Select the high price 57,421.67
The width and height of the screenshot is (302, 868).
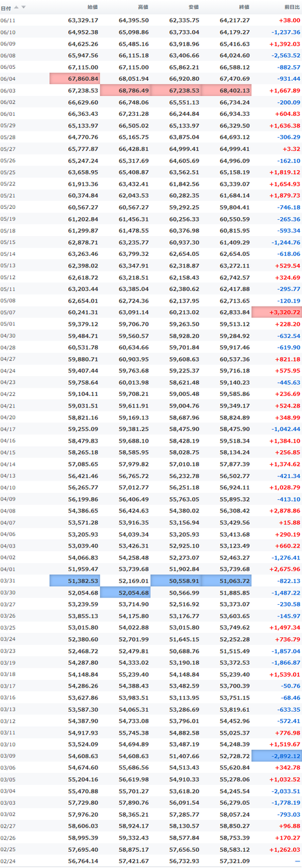[133, 861]
